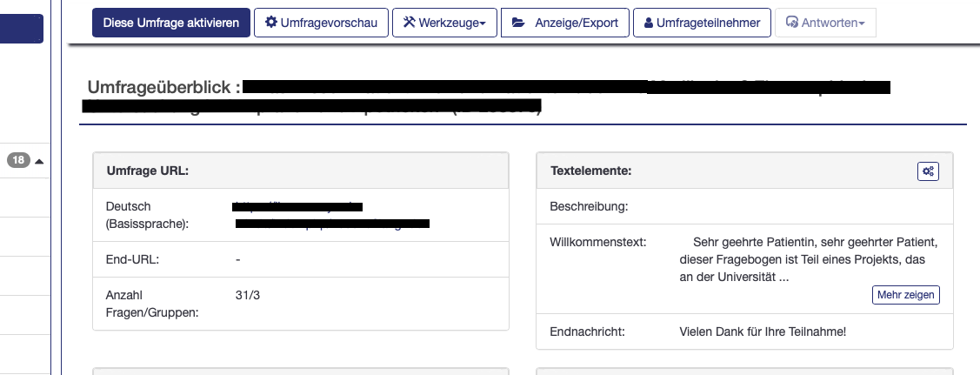This screenshot has height=375, width=980.
Task: Click the person icon on Umfrageteilnehmer
Action: [x=649, y=23]
